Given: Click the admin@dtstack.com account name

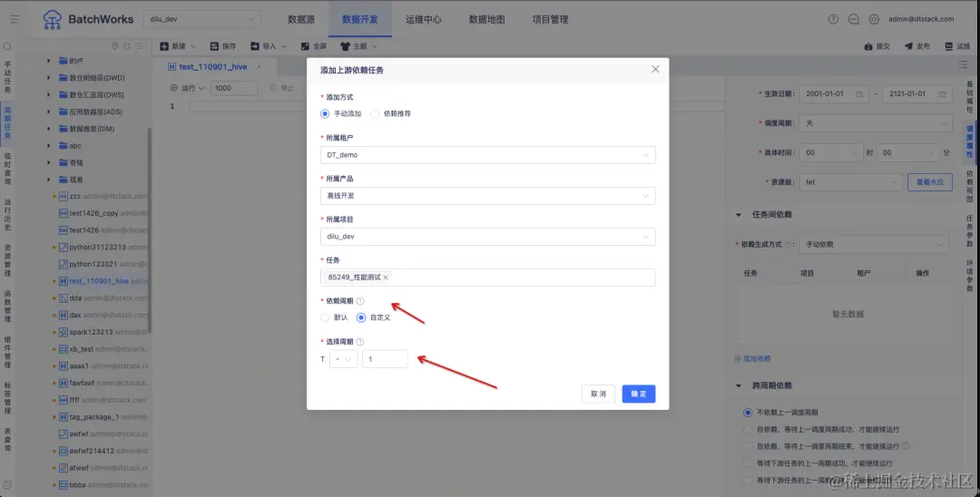Looking at the screenshot, I should (x=921, y=19).
